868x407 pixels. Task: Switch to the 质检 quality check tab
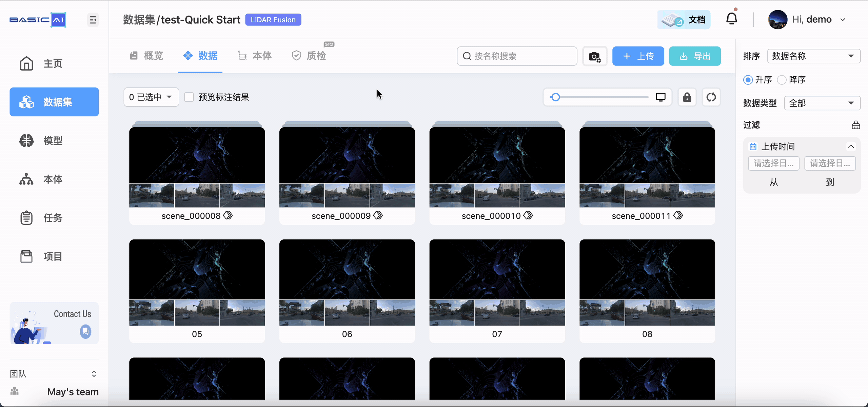coord(309,56)
